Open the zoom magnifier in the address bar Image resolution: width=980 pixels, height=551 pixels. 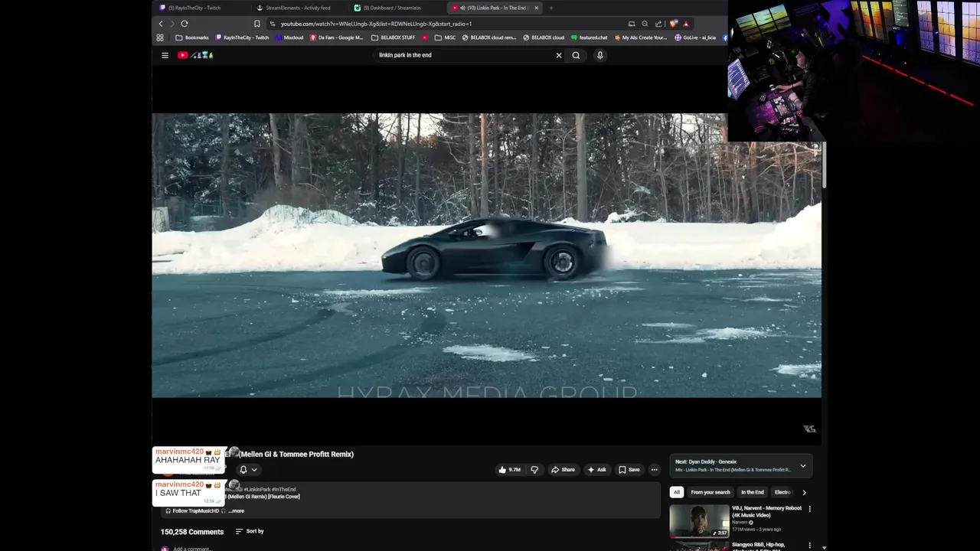(645, 24)
